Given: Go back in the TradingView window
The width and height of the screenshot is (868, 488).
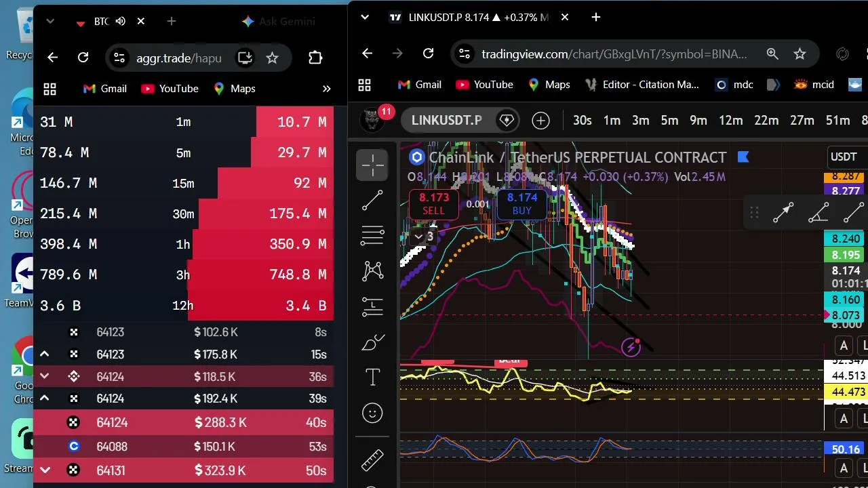Looking at the screenshot, I should click(x=367, y=54).
